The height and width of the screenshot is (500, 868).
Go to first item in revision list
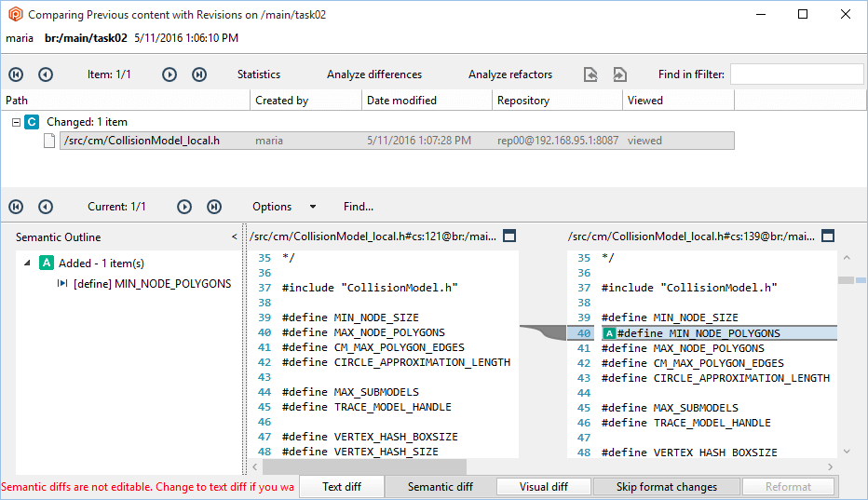coord(16,74)
